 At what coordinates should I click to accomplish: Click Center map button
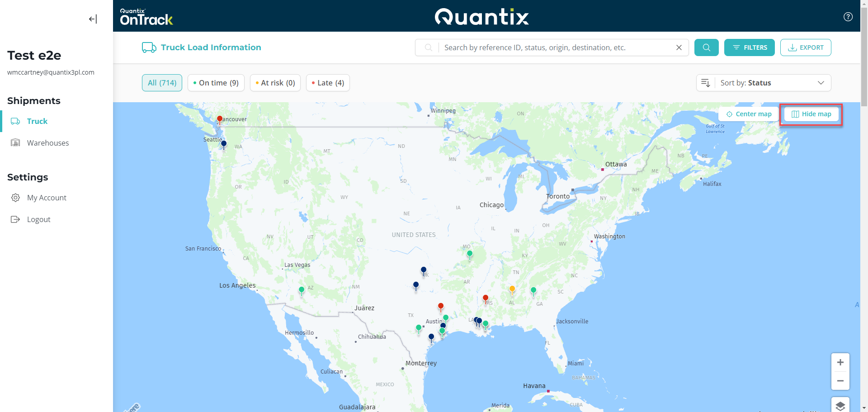[748, 114]
